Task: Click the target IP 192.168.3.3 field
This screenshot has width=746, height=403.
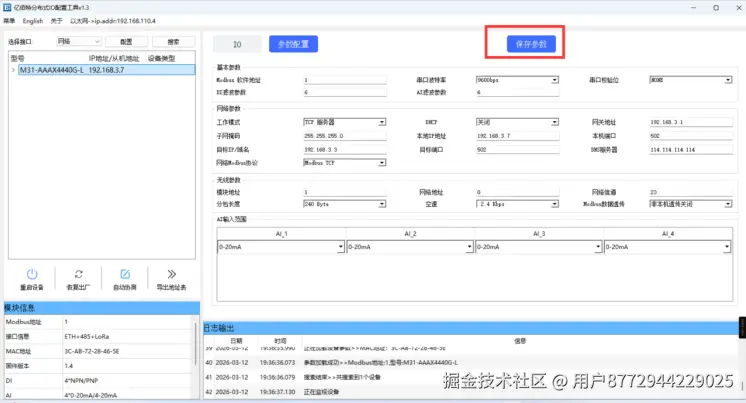Action: coord(345,149)
